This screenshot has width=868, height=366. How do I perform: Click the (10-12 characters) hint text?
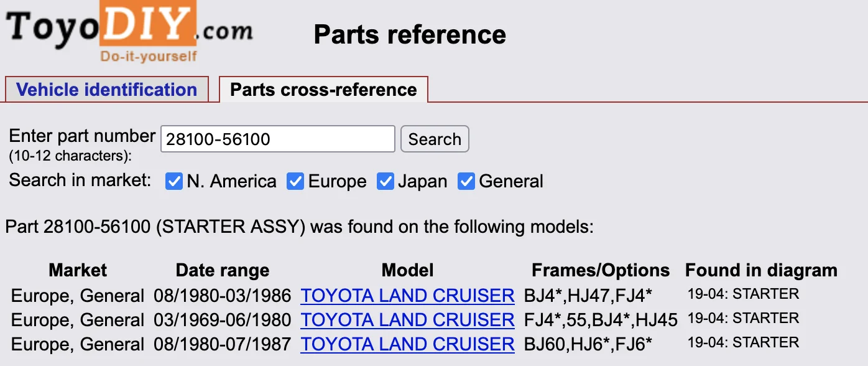click(70, 155)
